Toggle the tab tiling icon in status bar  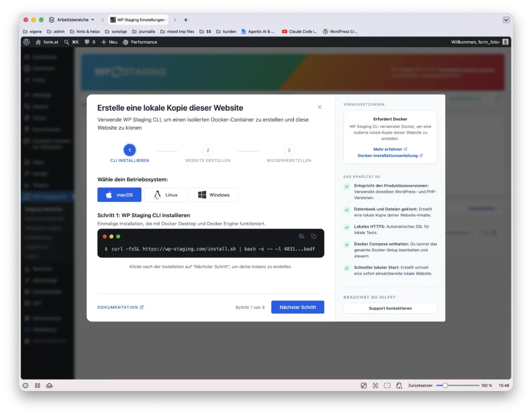coord(387,385)
